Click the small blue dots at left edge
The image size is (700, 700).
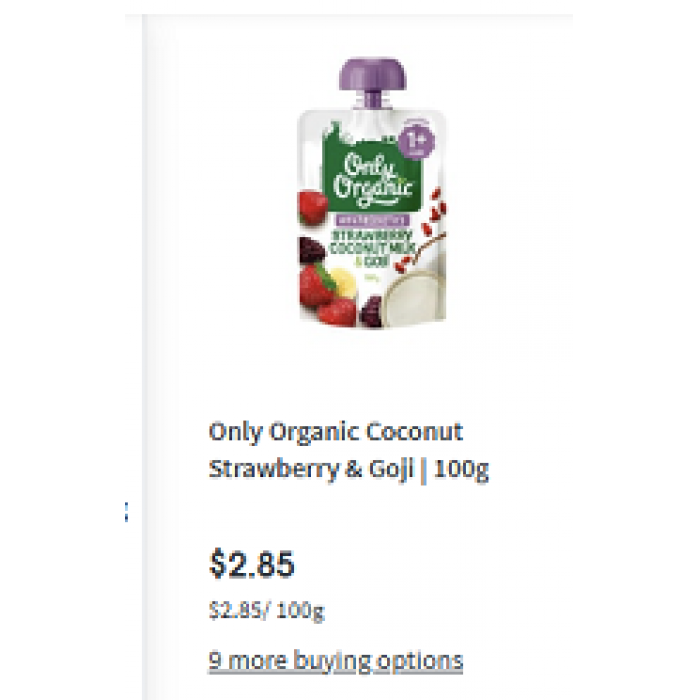coord(125,513)
